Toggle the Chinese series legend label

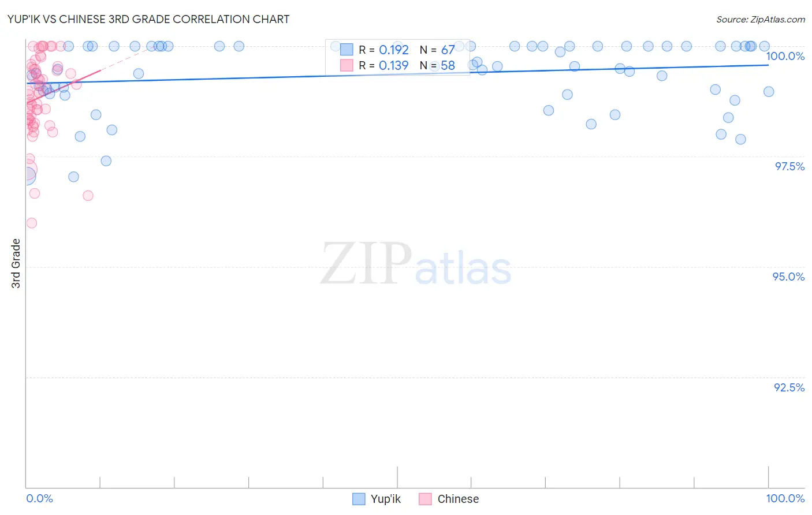[x=458, y=499]
